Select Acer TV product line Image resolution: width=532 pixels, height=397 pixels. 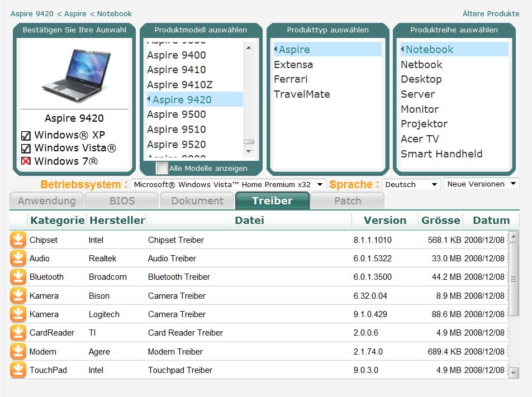[420, 139]
